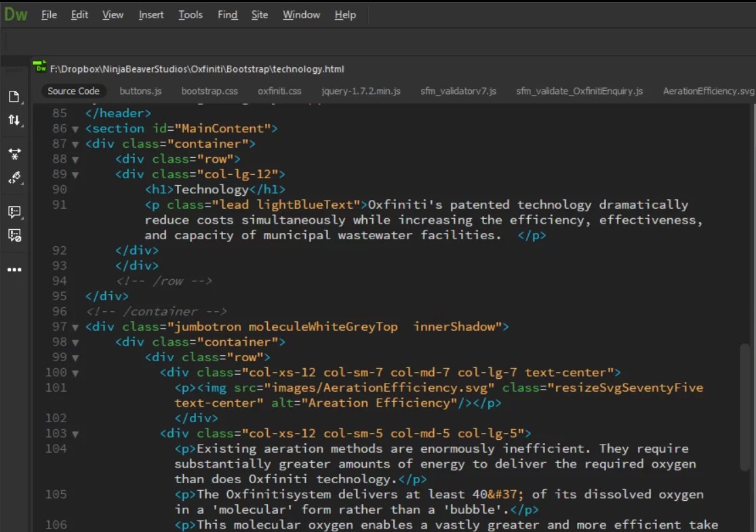756x532 pixels.
Task: Open related file bootstrap.css
Action: click(210, 91)
